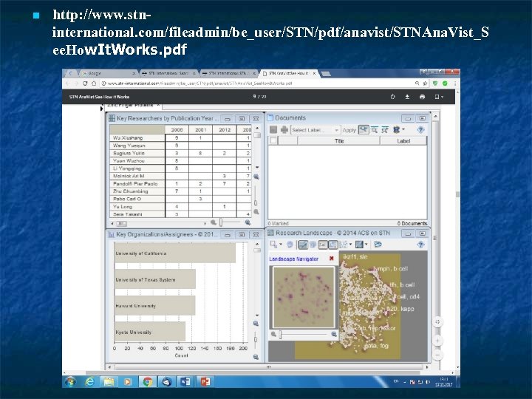This screenshot has height=399, width=532.
Task: Click the third Documents magnifier list icon
Action: [x=385, y=129]
